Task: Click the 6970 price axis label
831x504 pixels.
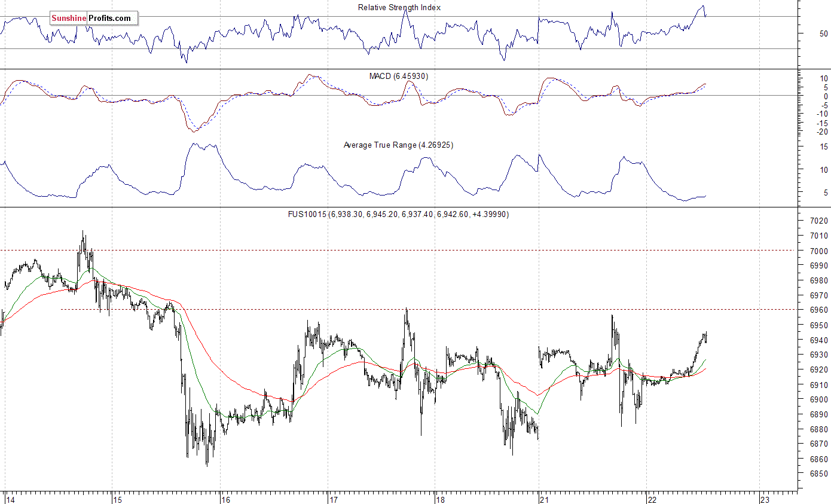Action: pos(819,295)
